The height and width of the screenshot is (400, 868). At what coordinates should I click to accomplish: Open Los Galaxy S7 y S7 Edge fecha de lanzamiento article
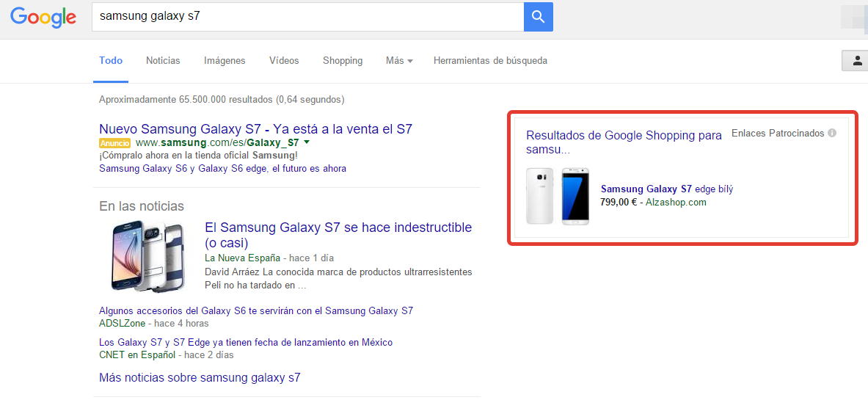[246, 342]
